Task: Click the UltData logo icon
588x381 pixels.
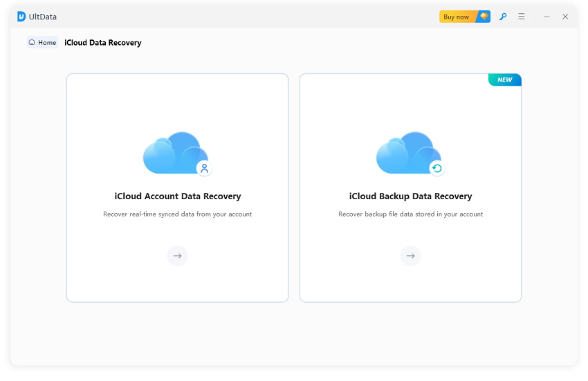Action: click(21, 17)
